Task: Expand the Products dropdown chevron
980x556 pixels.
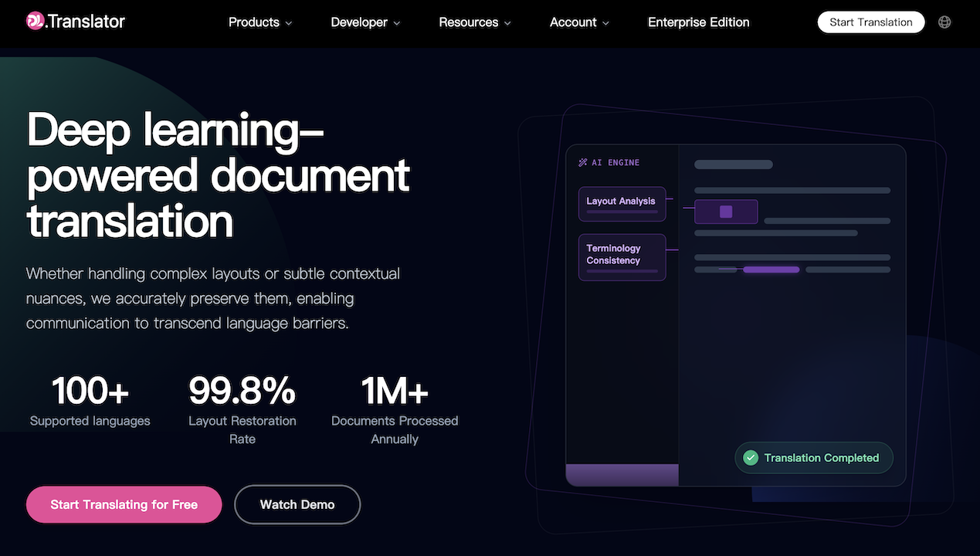Action: (x=289, y=23)
